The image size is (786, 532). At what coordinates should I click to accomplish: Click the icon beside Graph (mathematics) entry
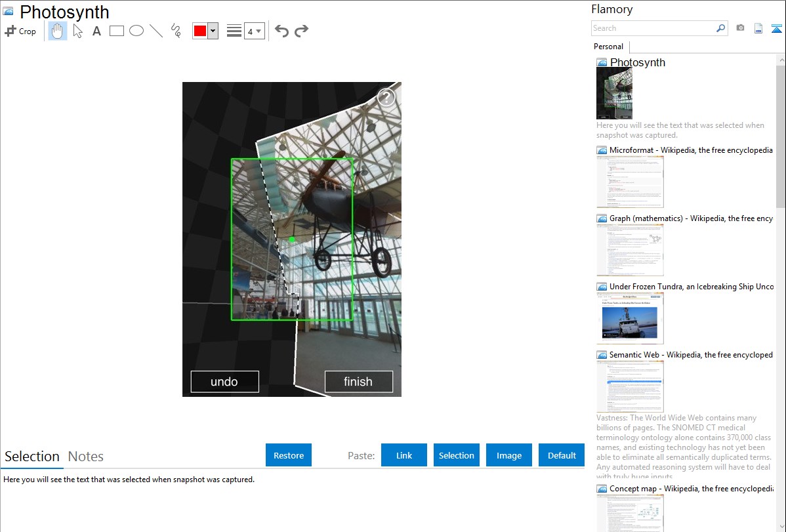[602, 218]
